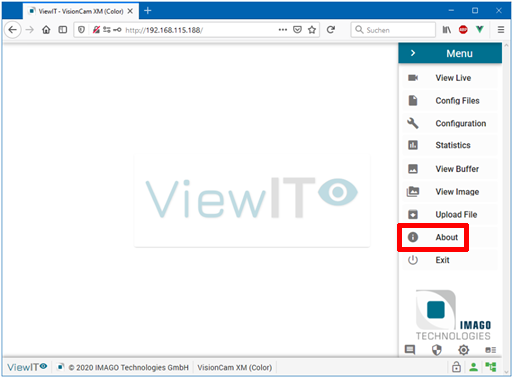
Task: Click the Pocket save icon
Action: [x=297, y=30]
